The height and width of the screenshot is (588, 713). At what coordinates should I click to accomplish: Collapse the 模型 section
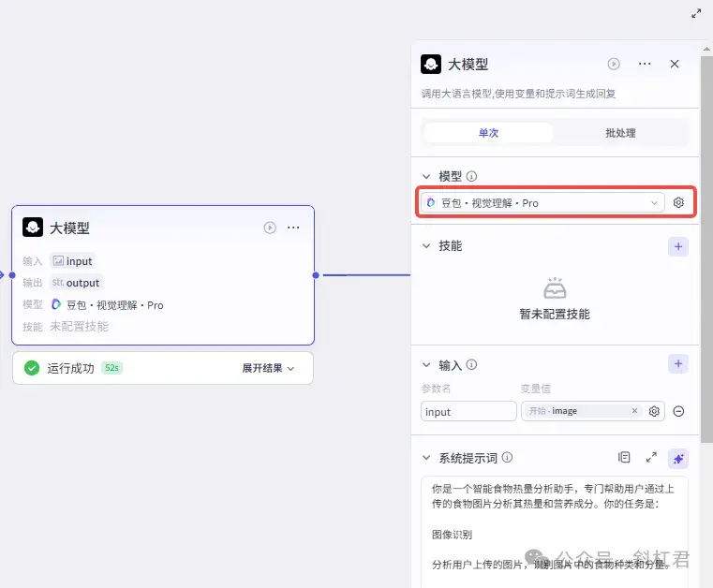pos(426,176)
